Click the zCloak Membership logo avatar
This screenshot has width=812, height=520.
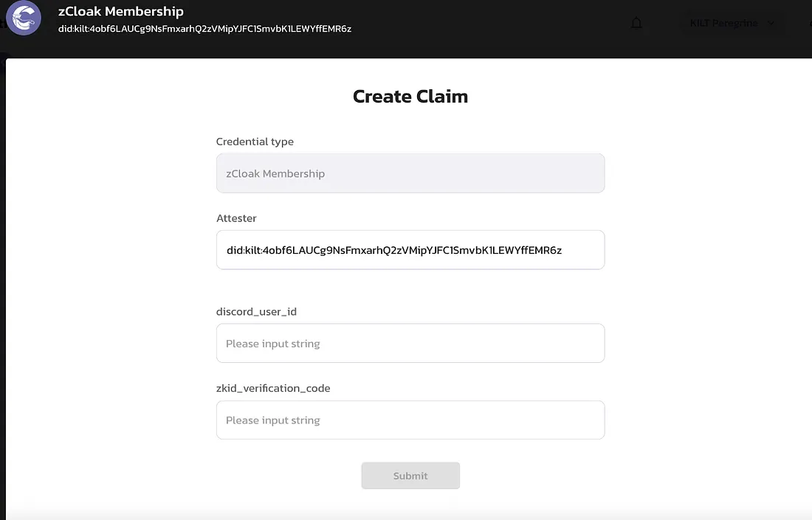coord(24,18)
